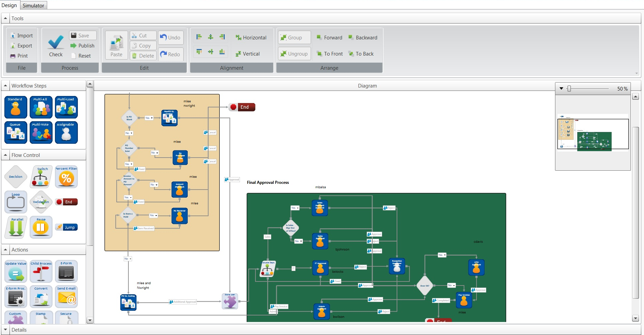Image resolution: width=644 pixels, height=335 pixels.
Task: Select the Send E-mail action
Action: pos(66,296)
